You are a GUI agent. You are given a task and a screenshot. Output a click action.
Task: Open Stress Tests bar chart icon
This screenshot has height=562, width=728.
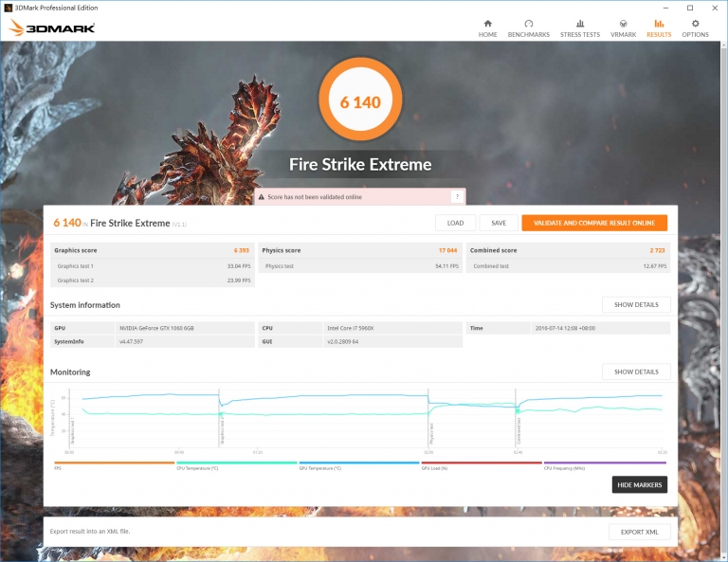(580, 24)
